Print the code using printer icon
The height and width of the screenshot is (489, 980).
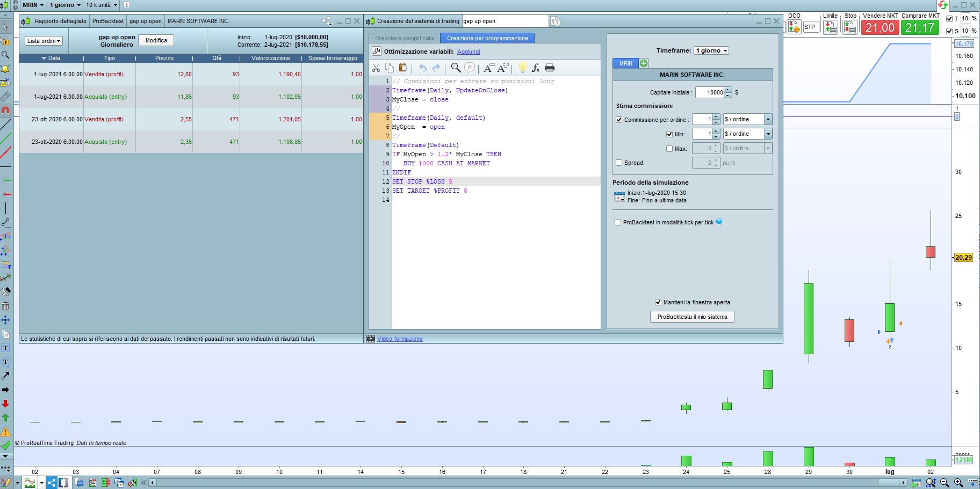[550, 68]
